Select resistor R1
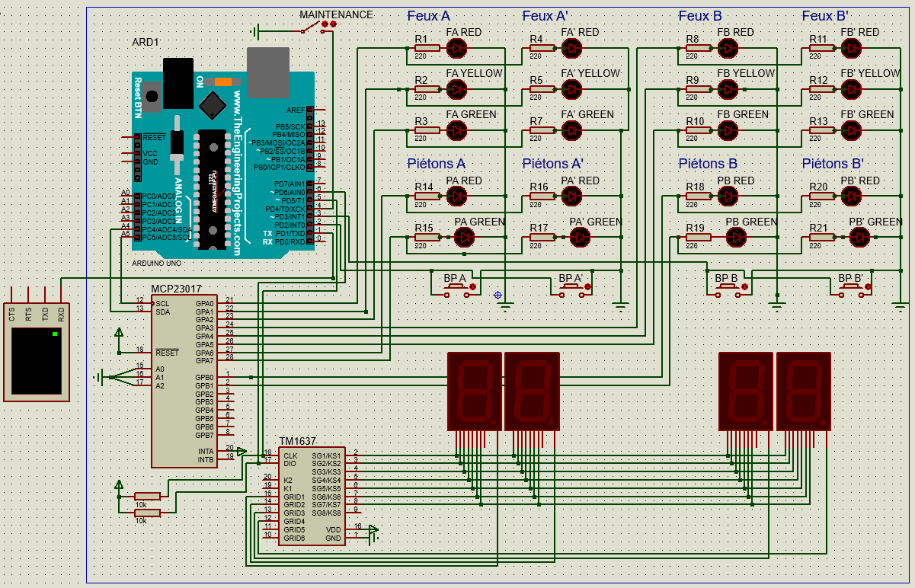This screenshot has width=915, height=588. pos(427,49)
